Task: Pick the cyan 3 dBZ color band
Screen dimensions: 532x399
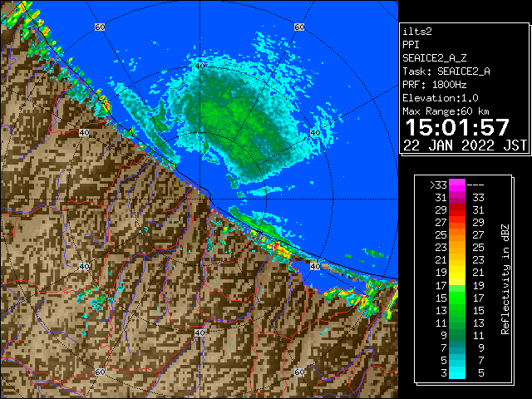Action: 457,372
